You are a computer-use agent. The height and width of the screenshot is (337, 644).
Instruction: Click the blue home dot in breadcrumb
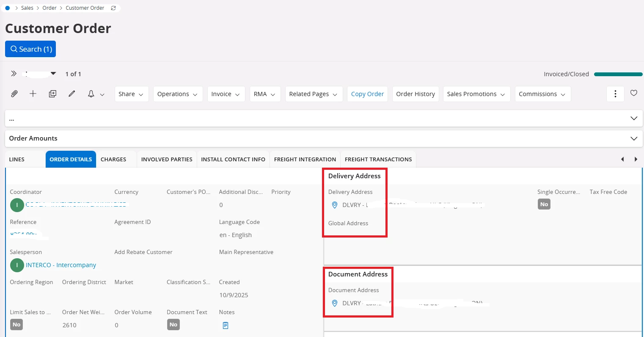8,8
